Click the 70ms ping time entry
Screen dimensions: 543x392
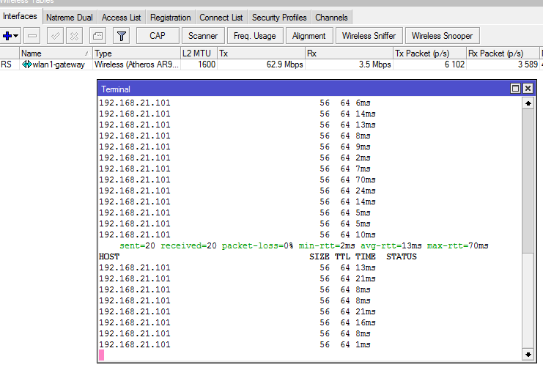pos(366,180)
